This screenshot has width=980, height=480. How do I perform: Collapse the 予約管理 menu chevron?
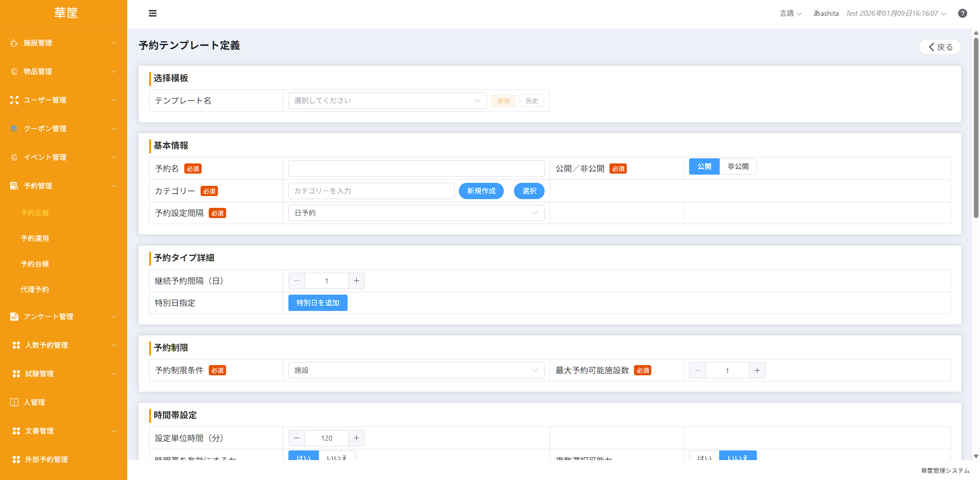pos(114,186)
